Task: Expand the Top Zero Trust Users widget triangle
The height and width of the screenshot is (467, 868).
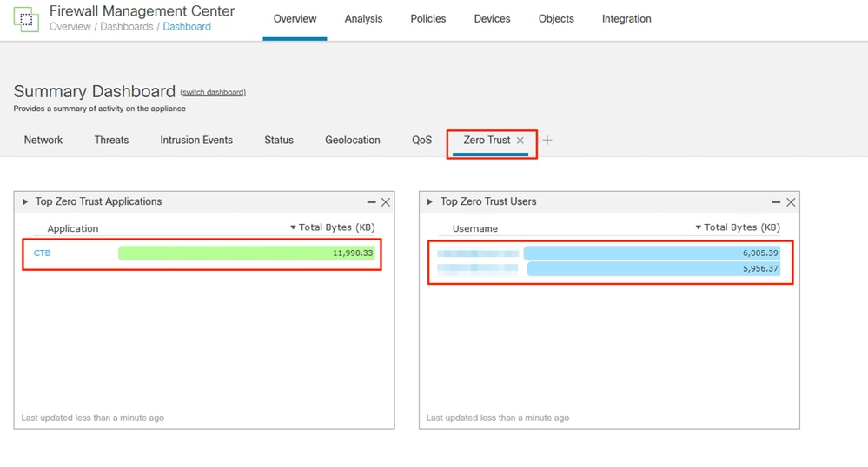Action: tap(429, 202)
